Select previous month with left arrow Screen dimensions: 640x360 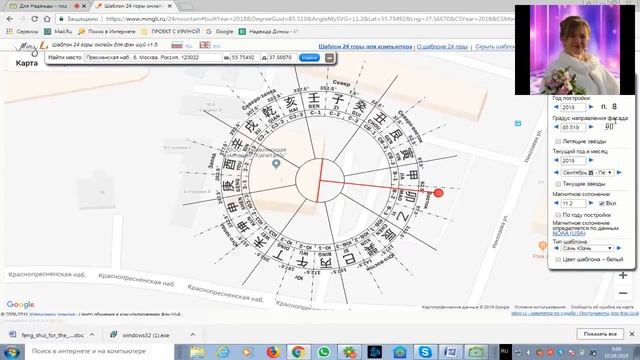[x=556, y=173]
